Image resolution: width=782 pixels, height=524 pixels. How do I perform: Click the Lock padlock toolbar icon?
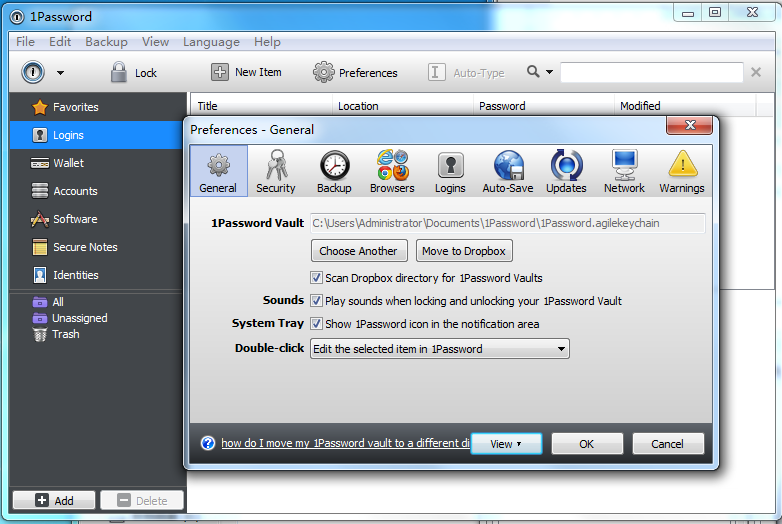coord(120,72)
